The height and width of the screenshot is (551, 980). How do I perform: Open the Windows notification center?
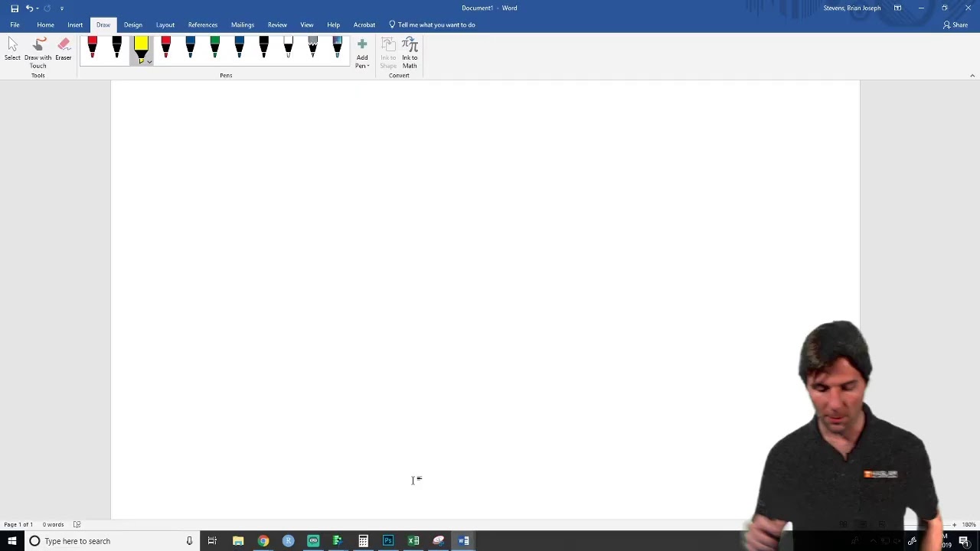pyautogui.click(x=964, y=541)
